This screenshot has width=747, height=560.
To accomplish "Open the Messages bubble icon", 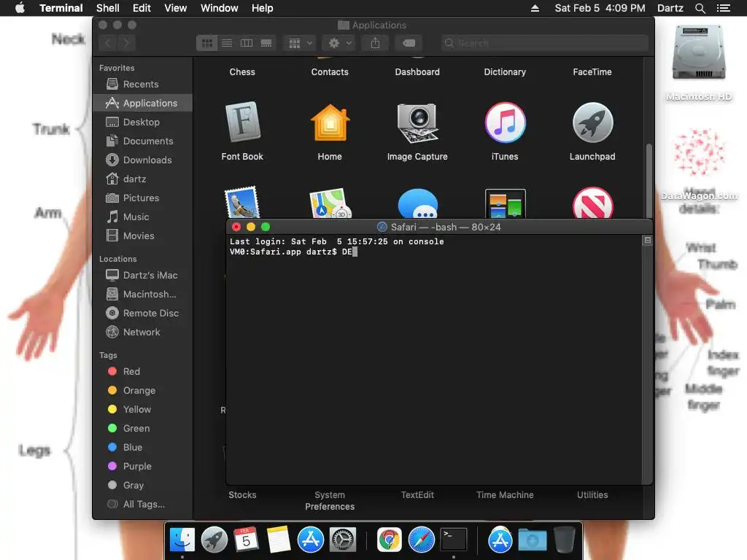I will click(x=418, y=204).
